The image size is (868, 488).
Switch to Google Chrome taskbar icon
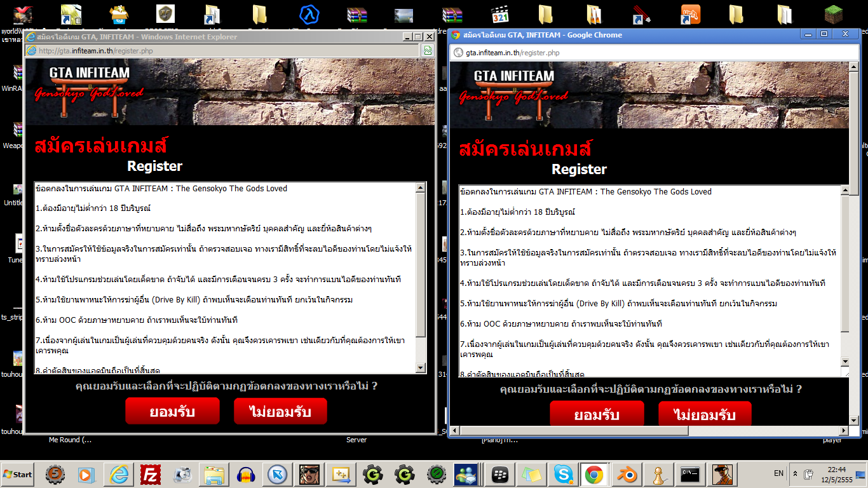(594, 474)
